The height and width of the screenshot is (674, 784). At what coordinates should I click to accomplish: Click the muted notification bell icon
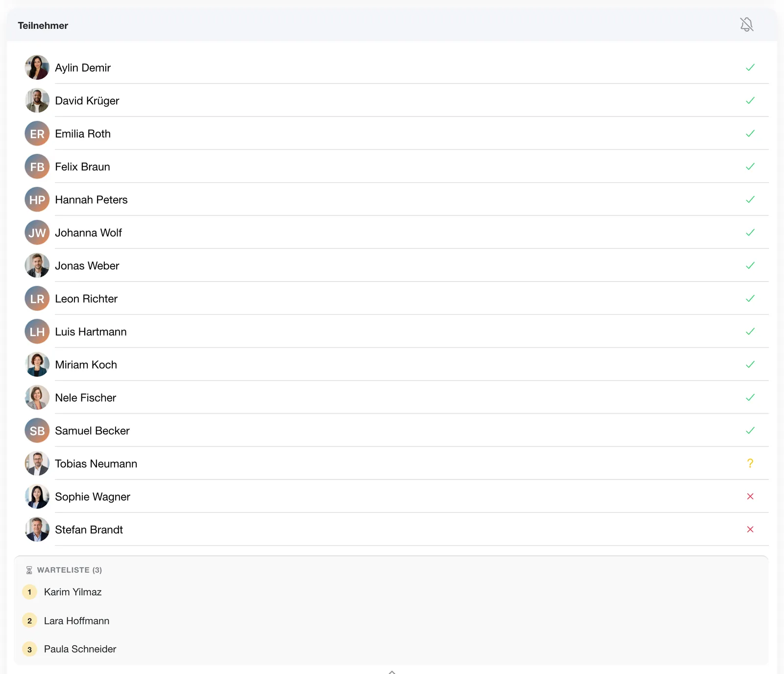coord(746,24)
